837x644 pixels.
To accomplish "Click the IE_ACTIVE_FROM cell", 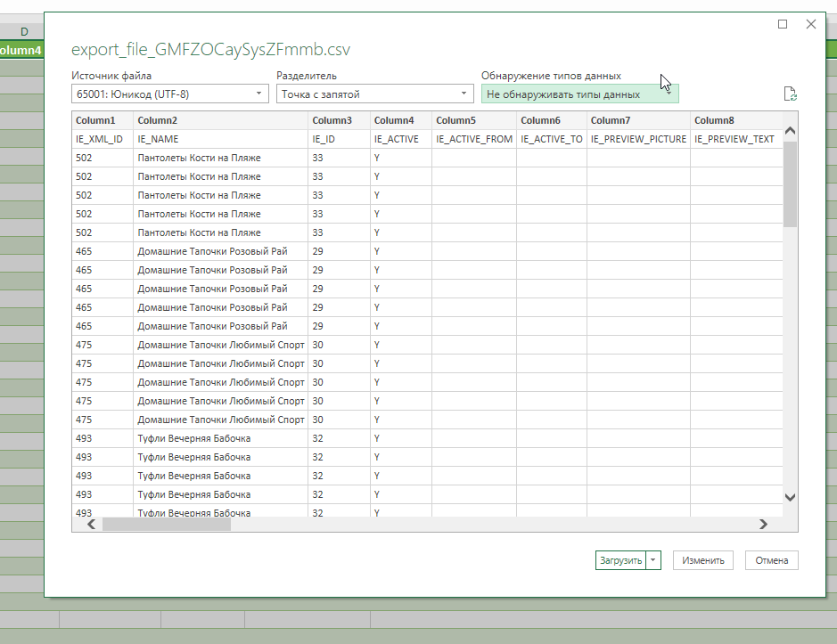I will pos(474,139).
